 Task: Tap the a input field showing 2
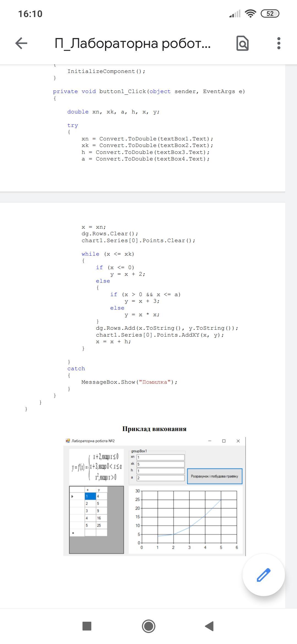(161, 478)
